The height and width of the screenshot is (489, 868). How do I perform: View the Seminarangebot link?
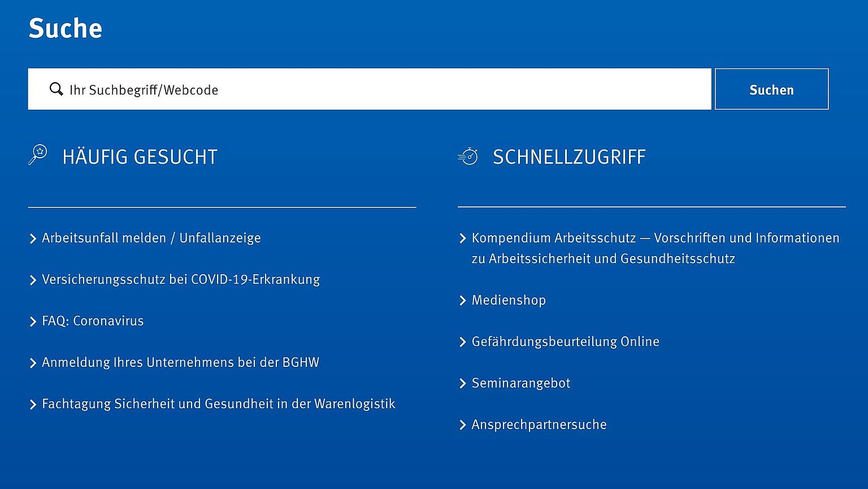(521, 383)
